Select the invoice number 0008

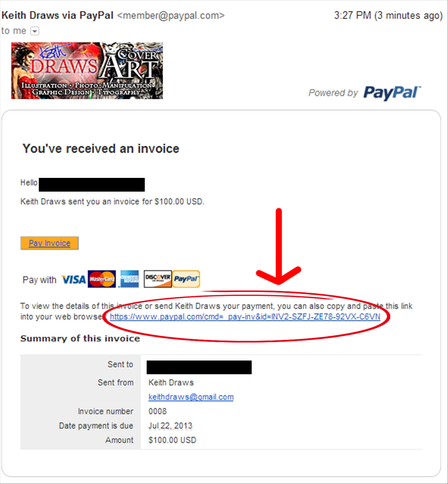[x=158, y=412]
